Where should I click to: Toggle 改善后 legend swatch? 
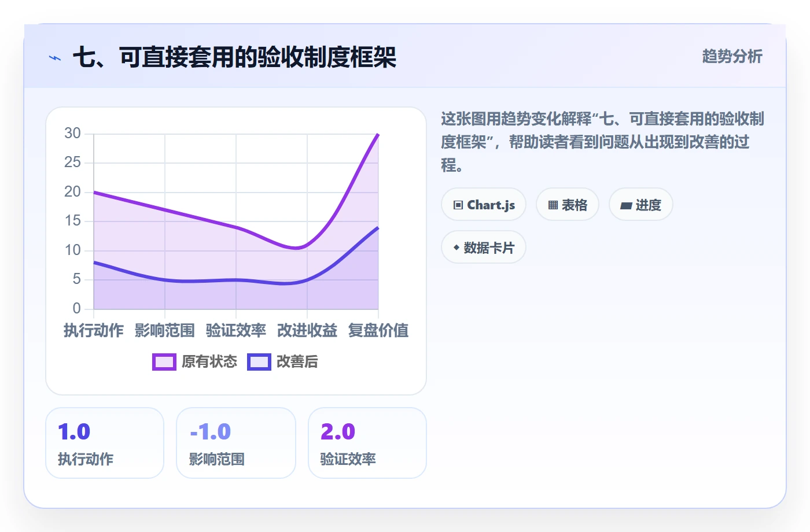coord(259,362)
